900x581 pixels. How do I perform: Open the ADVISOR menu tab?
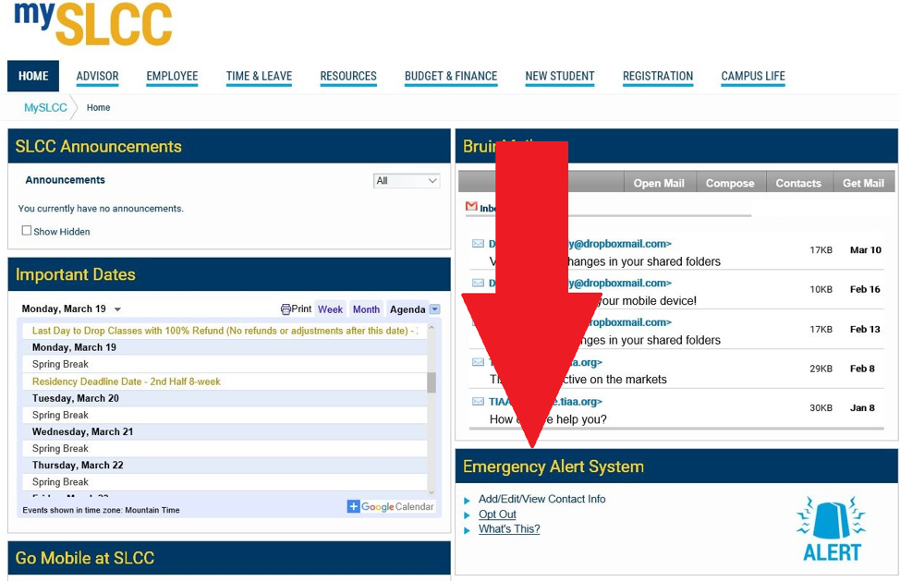click(98, 76)
